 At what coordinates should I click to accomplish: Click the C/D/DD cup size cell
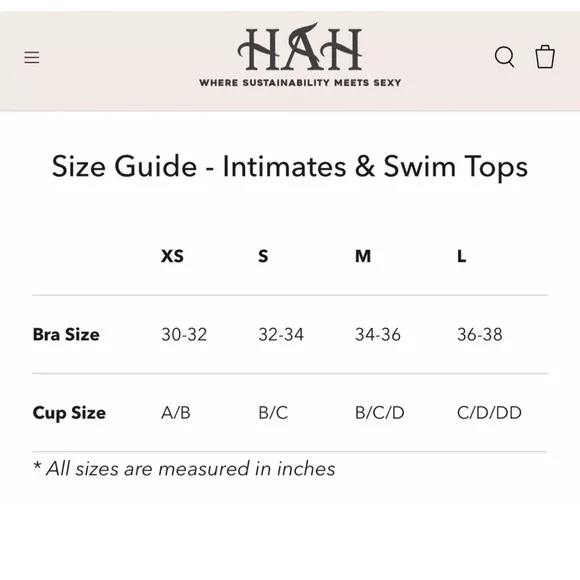coord(489,413)
